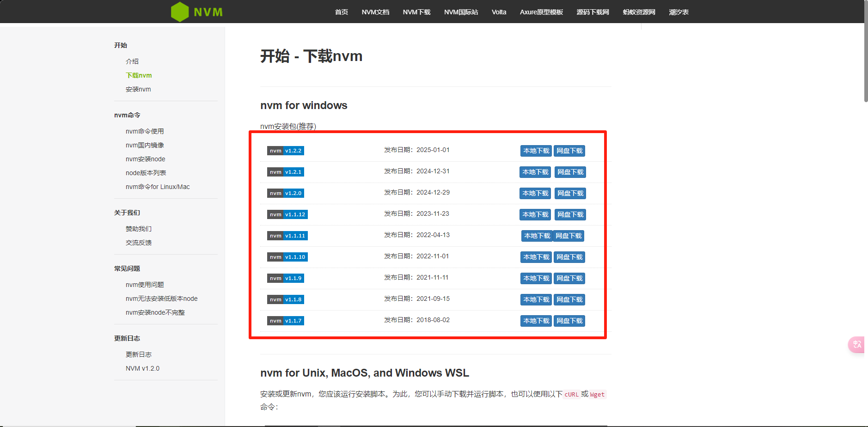Screen dimensions: 868x427
Task: Click the 发布日期：2025-01-01 text
Action: pos(417,150)
